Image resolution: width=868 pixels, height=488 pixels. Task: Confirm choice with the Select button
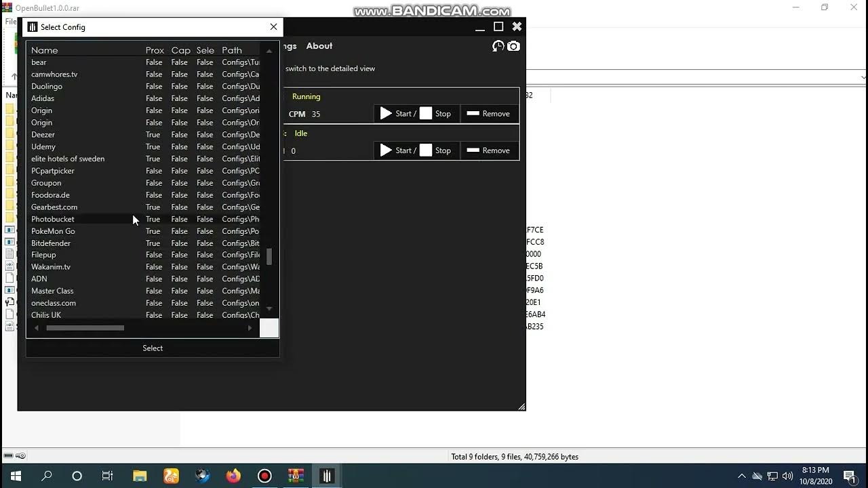(x=153, y=348)
